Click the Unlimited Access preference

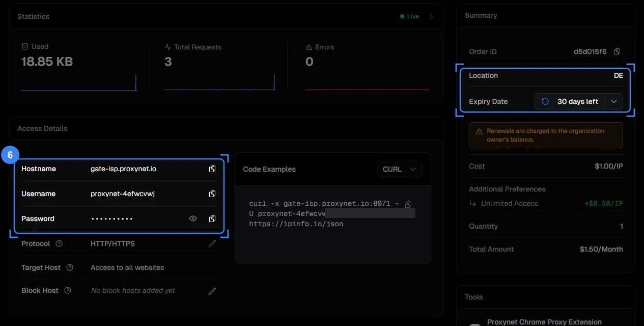pyautogui.click(x=510, y=203)
